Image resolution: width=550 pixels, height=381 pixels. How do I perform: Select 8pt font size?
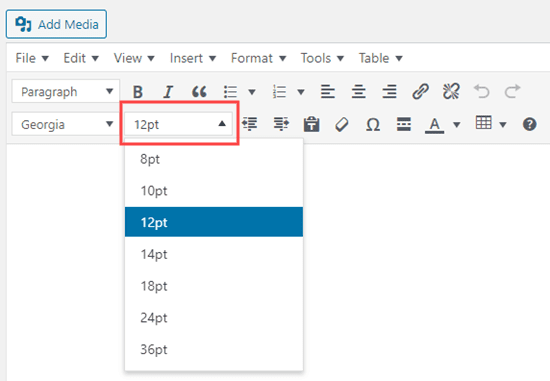click(214, 159)
